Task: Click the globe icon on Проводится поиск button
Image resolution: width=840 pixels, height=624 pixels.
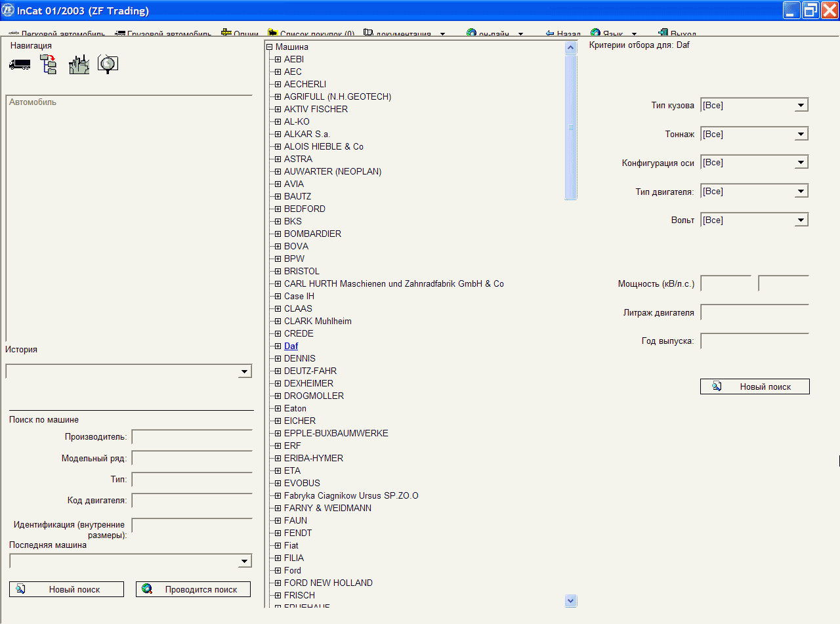Action: [x=147, y=589]
